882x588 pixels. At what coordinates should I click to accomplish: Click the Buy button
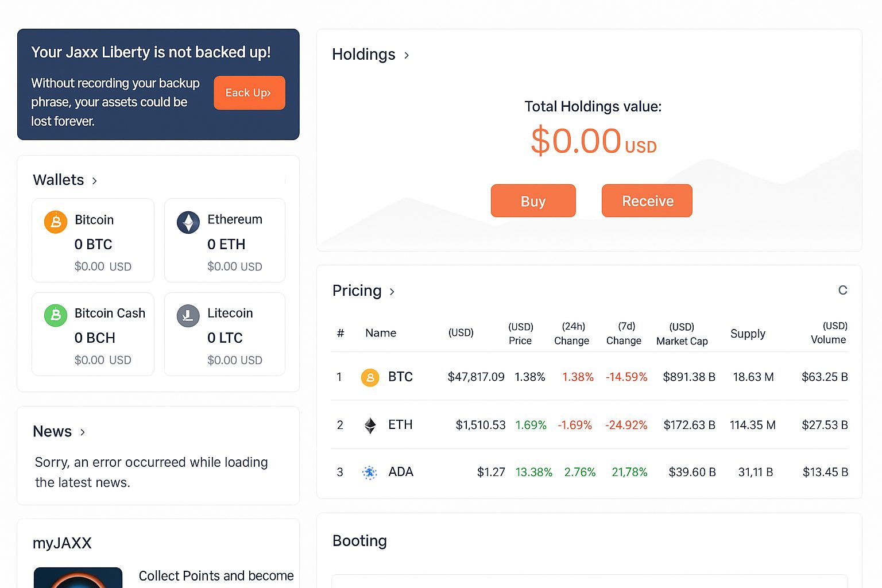533,201
